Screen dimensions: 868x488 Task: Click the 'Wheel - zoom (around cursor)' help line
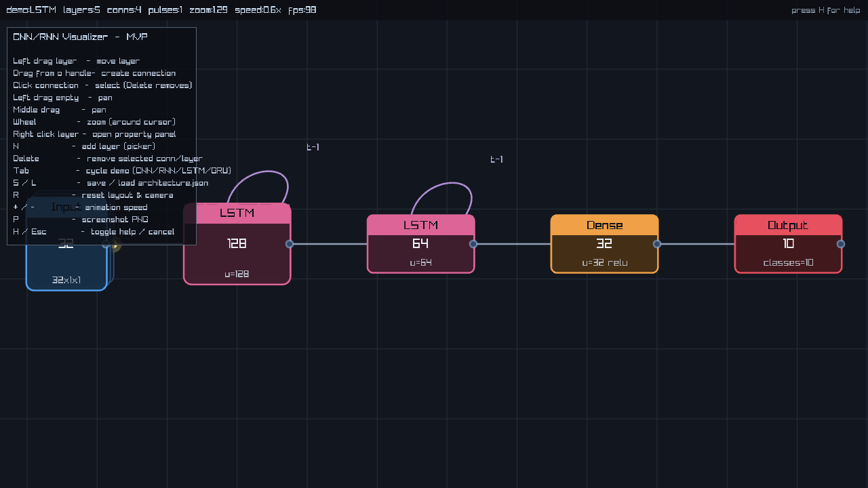coord(94,122)
